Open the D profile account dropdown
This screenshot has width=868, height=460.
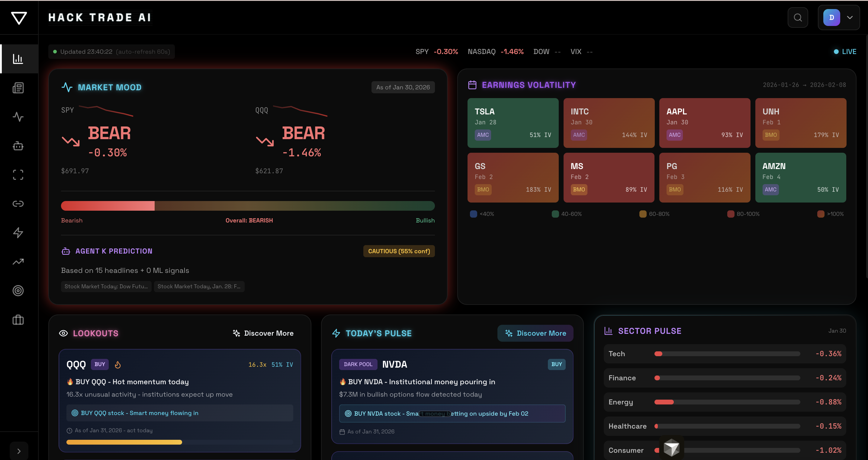[x=838, y=18]
